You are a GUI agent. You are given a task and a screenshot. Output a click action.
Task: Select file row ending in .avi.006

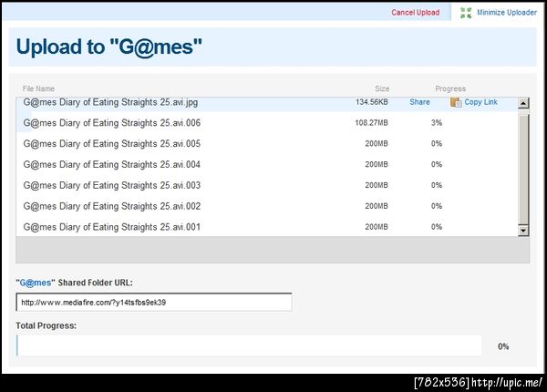[267, 123]
